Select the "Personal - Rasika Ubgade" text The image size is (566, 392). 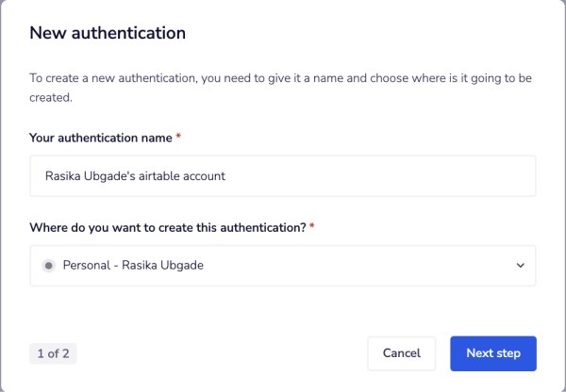(133, 266)
